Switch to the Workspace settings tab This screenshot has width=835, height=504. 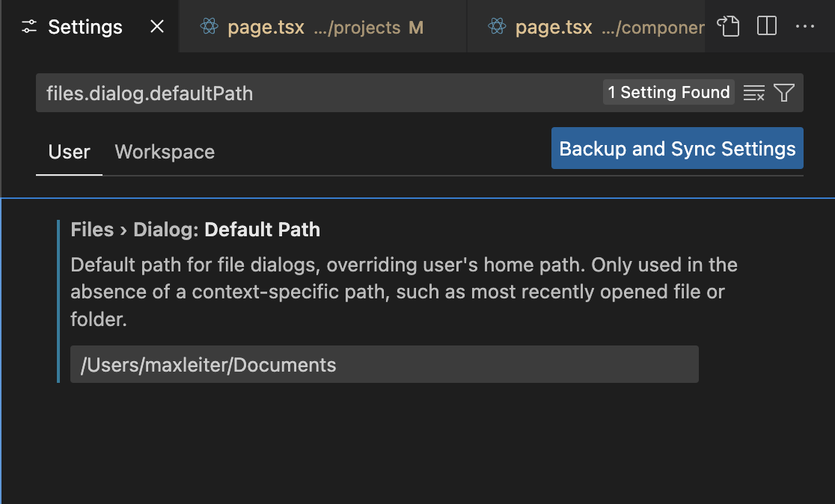(164, 152)
